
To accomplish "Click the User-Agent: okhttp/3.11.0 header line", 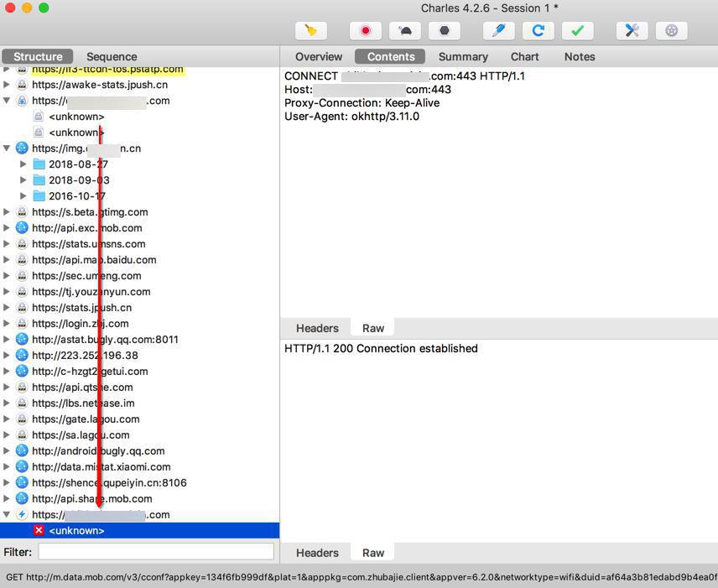I will pos(351,117).
